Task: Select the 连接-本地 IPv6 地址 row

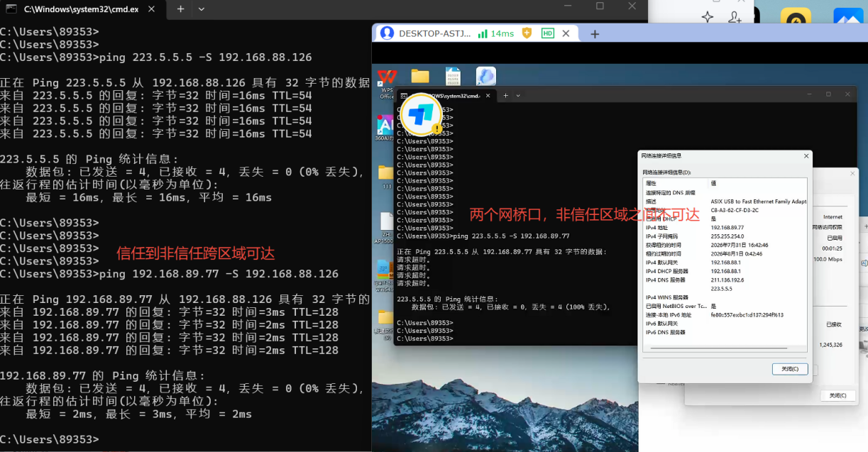Action: click(725, 314)
